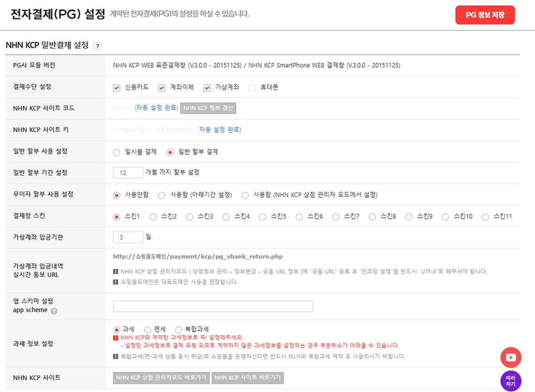Select 일시불 결제 radio option

click(x=117, y=151)
